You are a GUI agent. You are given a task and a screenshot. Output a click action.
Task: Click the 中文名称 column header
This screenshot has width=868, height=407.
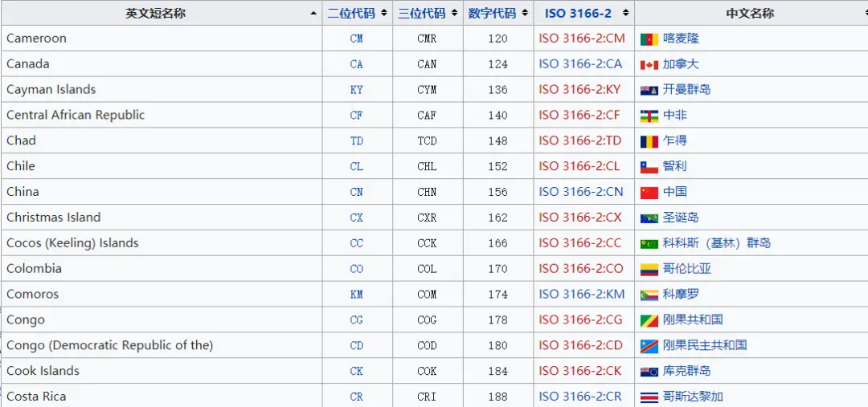coord(750,14)
